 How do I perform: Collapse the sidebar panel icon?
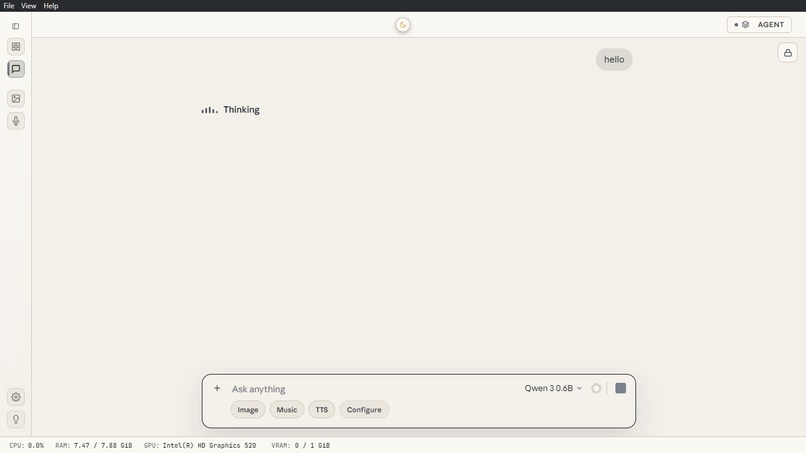pos(15,26)
